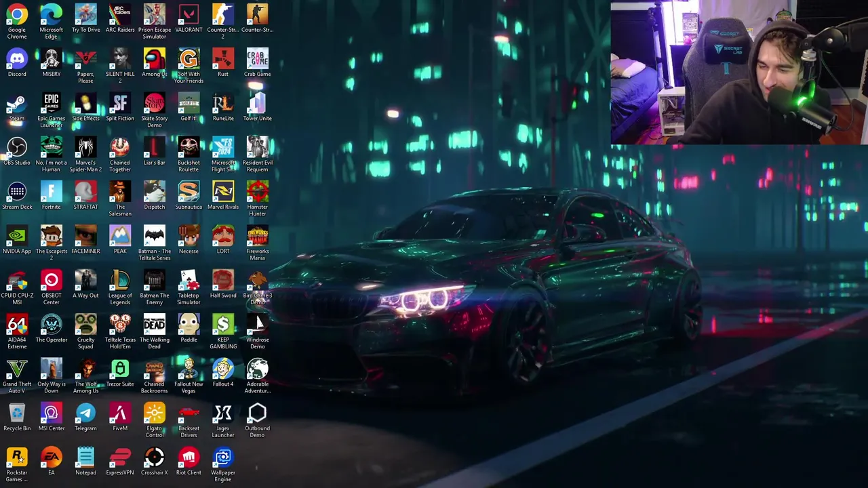
Task: Select the Buckshot Roulette icon
Action: click(x=189, y=148)
